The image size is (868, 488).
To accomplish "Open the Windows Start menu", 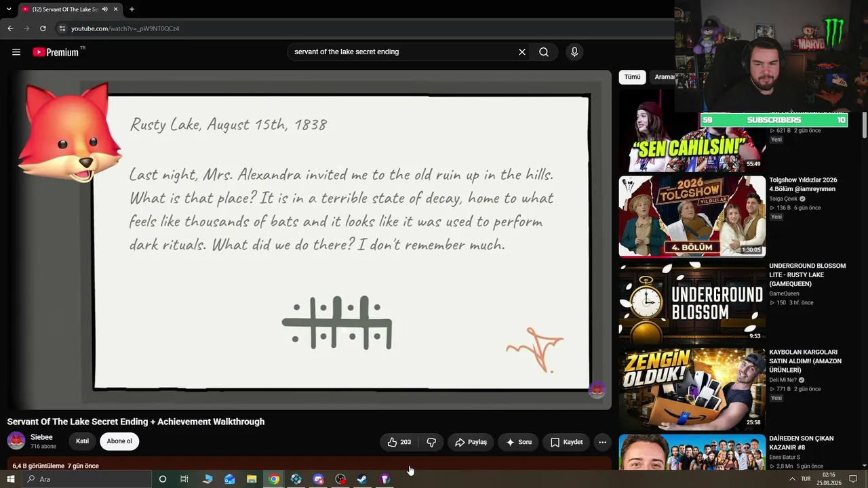I will click(x=10, y=479).
